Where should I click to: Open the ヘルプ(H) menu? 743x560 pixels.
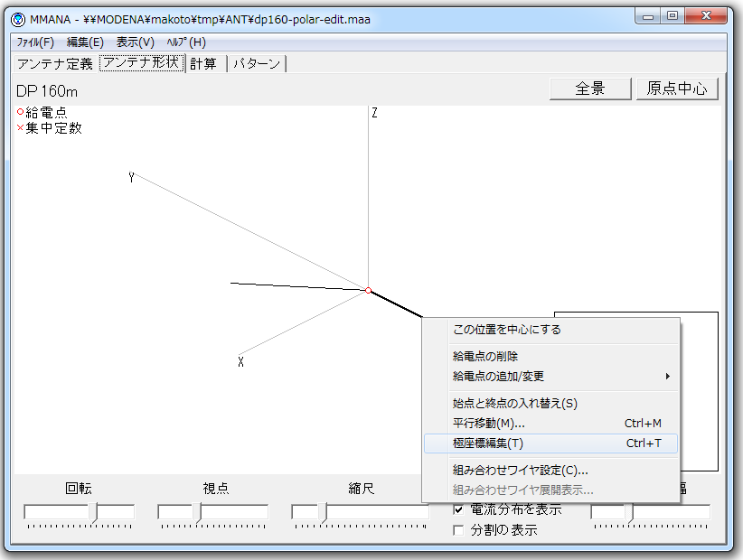coord(185,42)
